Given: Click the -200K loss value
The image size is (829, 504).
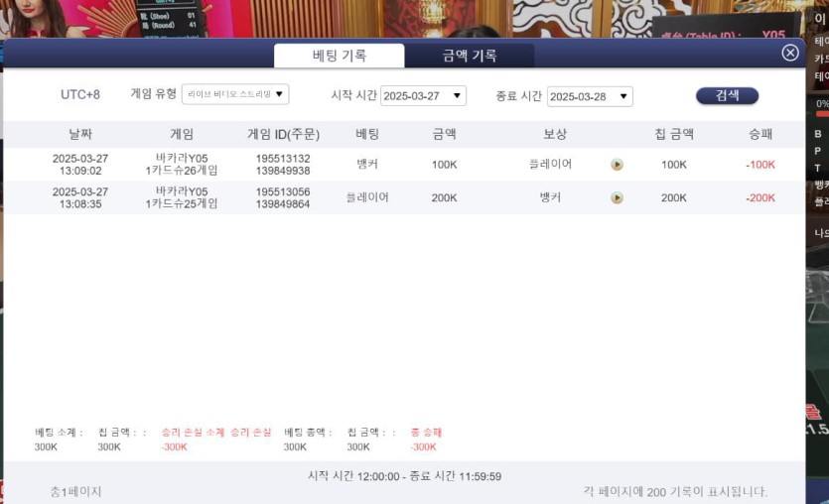Looking at the screenshot, I should click(x=760, y=197).
